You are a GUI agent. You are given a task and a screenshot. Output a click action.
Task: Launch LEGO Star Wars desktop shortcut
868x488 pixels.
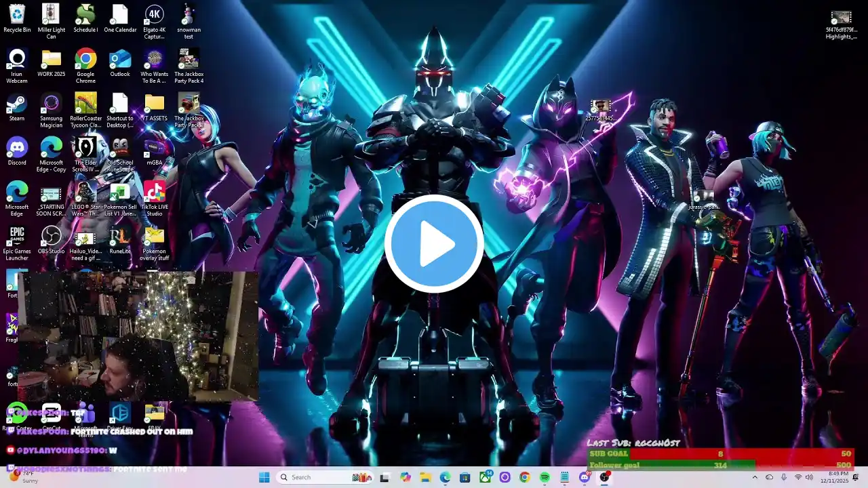(85, 198)
